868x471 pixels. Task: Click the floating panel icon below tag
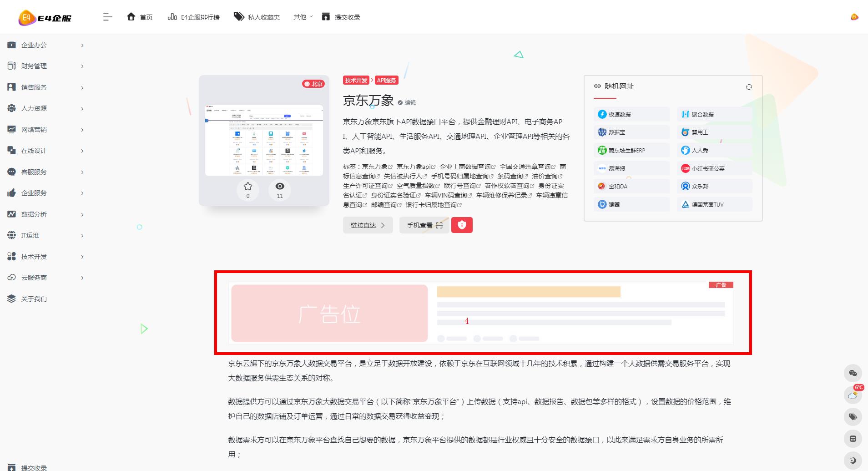pos(853,439)
